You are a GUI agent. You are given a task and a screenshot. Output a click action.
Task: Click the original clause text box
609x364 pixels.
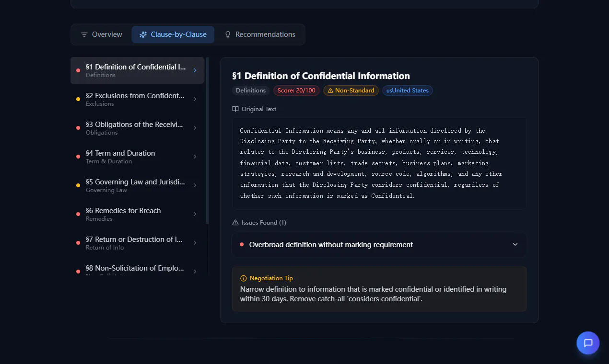pyautogui.click(x=379, y=163)
